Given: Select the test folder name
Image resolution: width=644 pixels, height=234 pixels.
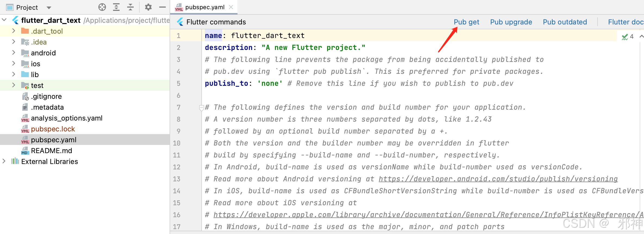Looking at the screenshot, I should (x=37, y=86).
